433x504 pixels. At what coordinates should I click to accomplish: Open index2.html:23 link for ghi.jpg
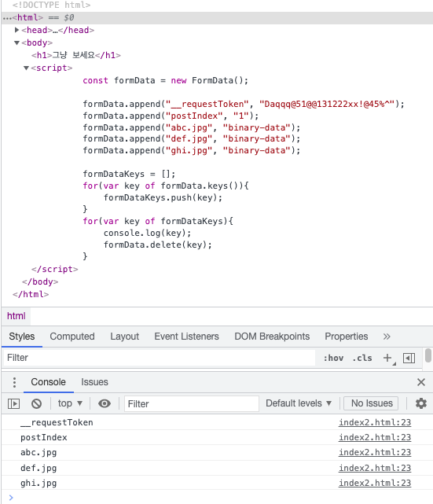[375, 483]
